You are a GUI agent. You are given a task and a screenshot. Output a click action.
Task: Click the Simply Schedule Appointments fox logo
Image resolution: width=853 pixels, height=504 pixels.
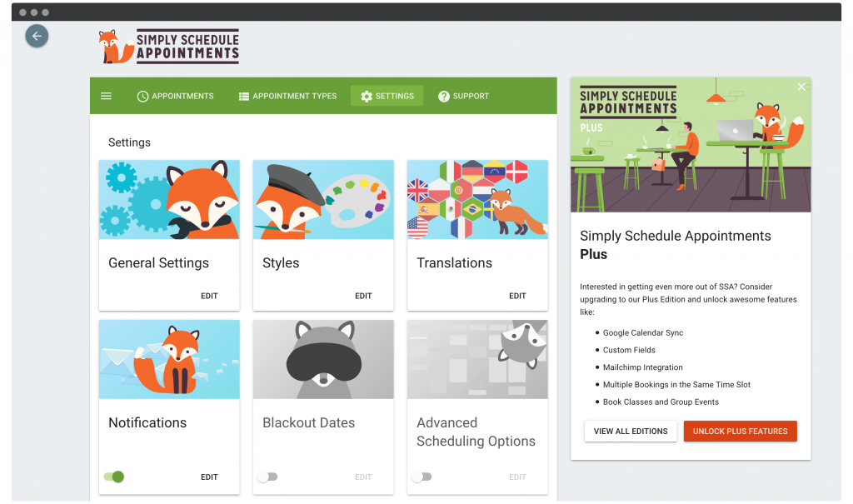(x=168, y=47)
